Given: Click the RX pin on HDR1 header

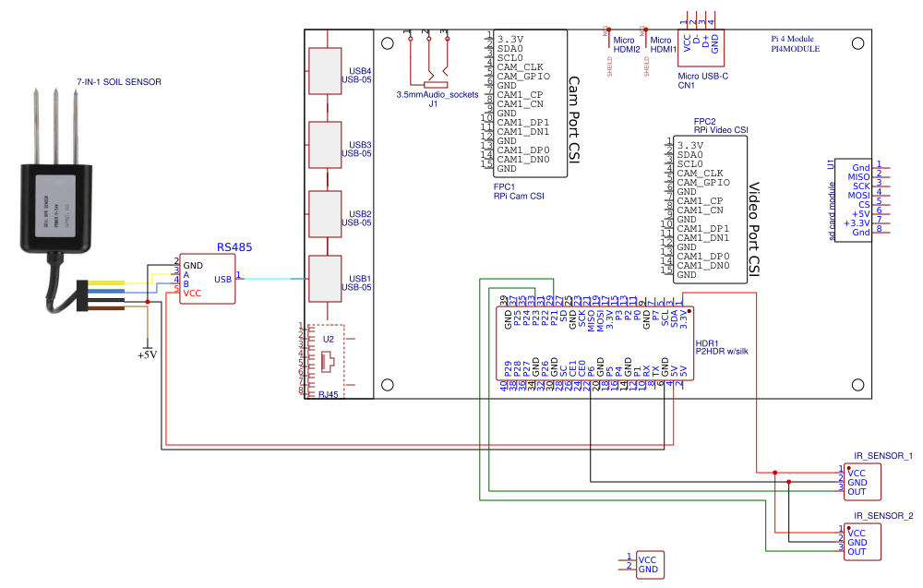Looking at the screenshot, I should [x=646, y=371].
